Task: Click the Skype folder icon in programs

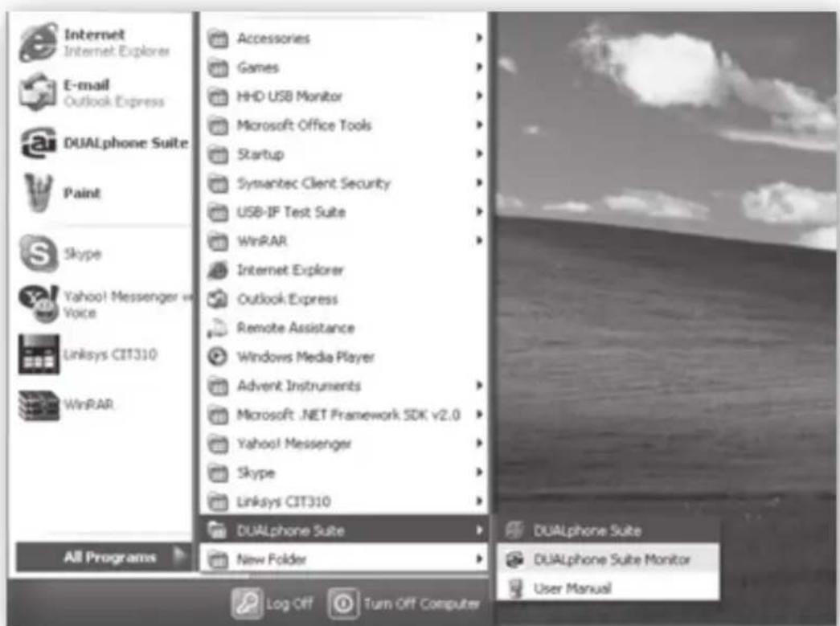Action: (218, 473)
